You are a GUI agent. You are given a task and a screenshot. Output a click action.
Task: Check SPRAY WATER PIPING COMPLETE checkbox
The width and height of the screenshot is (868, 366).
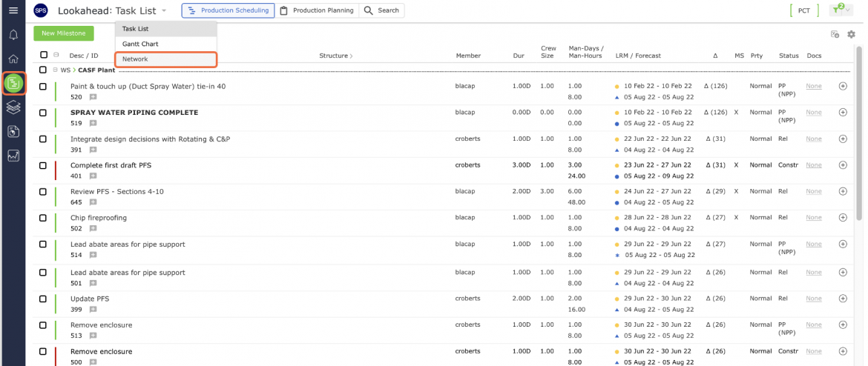pos(43,112)
